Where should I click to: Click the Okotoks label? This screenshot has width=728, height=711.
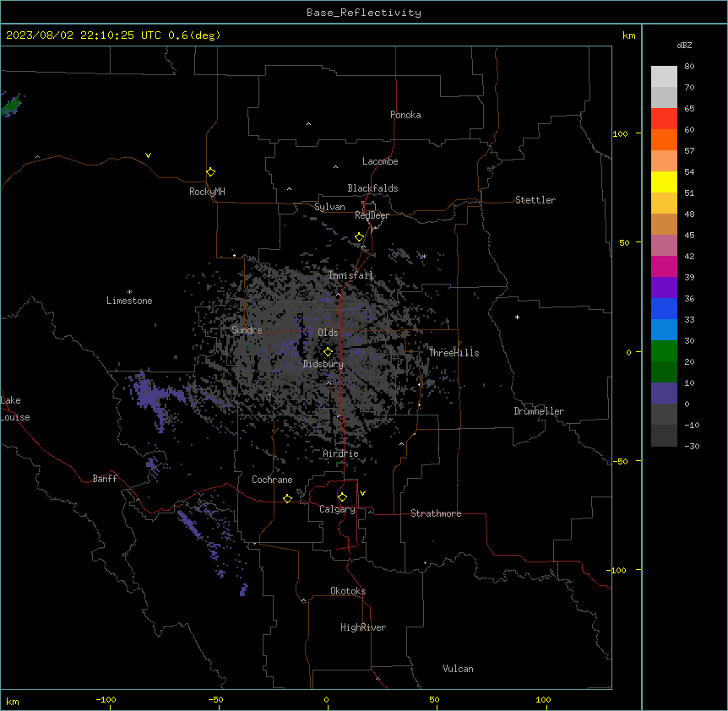(348, 591)
